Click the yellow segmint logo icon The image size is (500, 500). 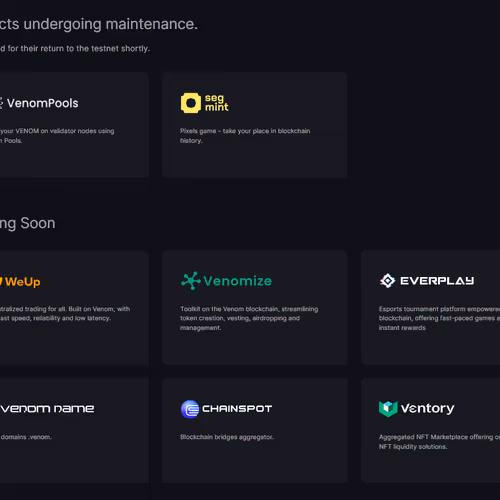[191, 103]
